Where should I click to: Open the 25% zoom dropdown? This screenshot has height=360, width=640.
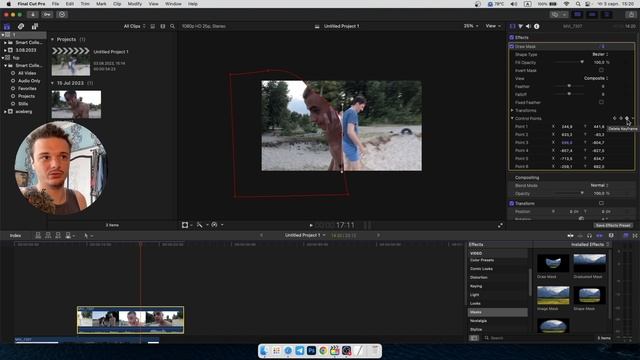coord(471,26)
